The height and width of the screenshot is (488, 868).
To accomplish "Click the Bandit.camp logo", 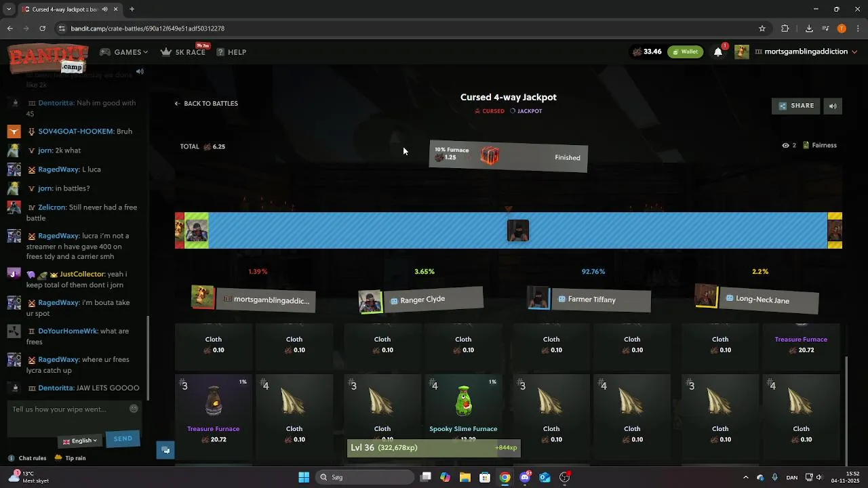I will tap(48, 58).
